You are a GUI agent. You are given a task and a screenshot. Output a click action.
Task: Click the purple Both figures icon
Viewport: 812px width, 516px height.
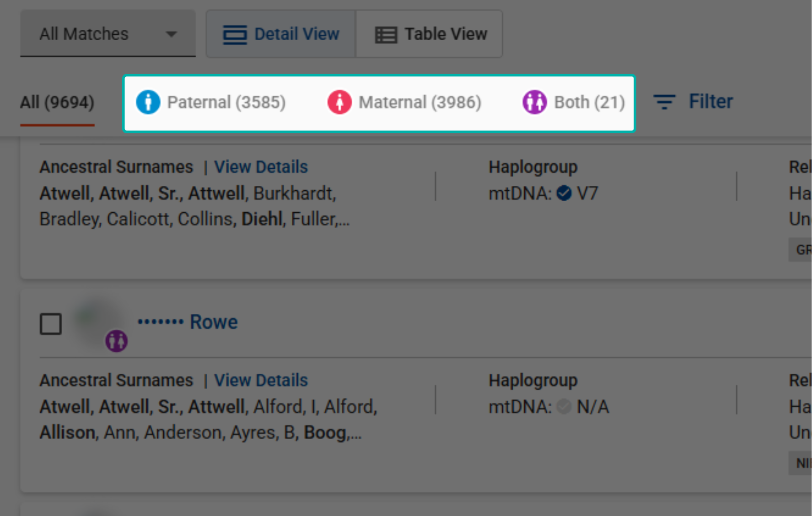click(534, 102)
